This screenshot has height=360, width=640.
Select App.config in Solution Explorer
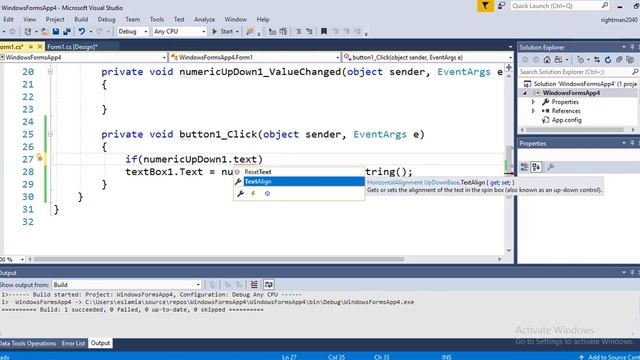tap(566, 120)
